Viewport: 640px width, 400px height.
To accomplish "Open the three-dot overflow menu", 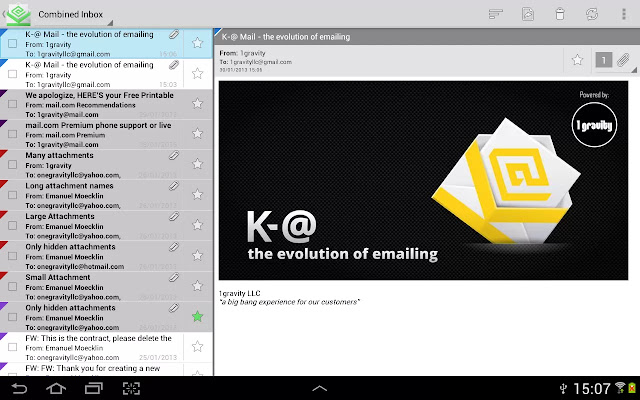I will coord(624,14).
